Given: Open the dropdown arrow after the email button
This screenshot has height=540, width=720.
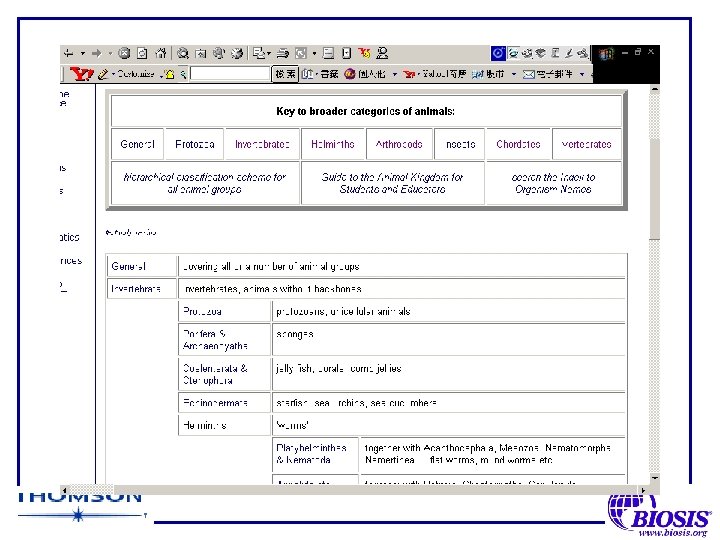Looking at the screenshot, I should tap(582, 74).
